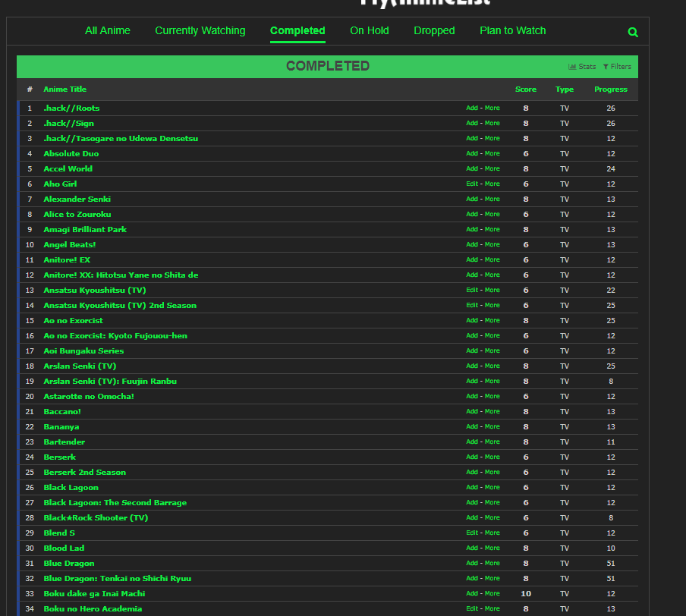Expand More for Alice to Zouroku
Screen dimensions: 686x616
[492, 215]
